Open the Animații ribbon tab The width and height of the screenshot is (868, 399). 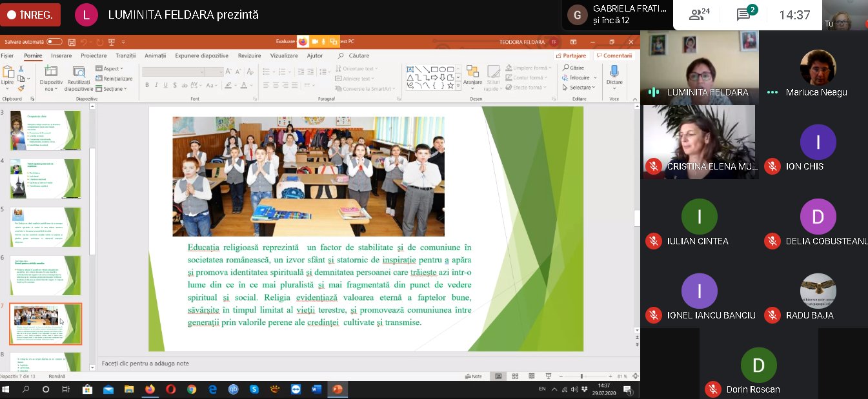[x=155, y=56]
